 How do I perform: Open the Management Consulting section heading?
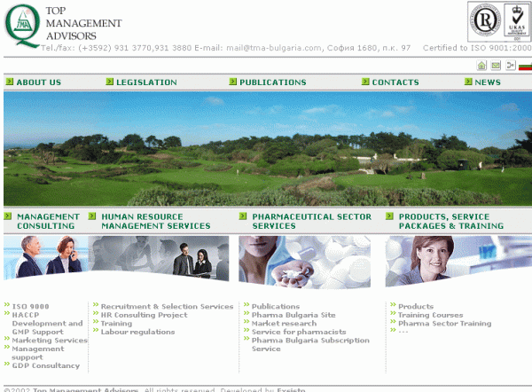[x=47, y=221]
